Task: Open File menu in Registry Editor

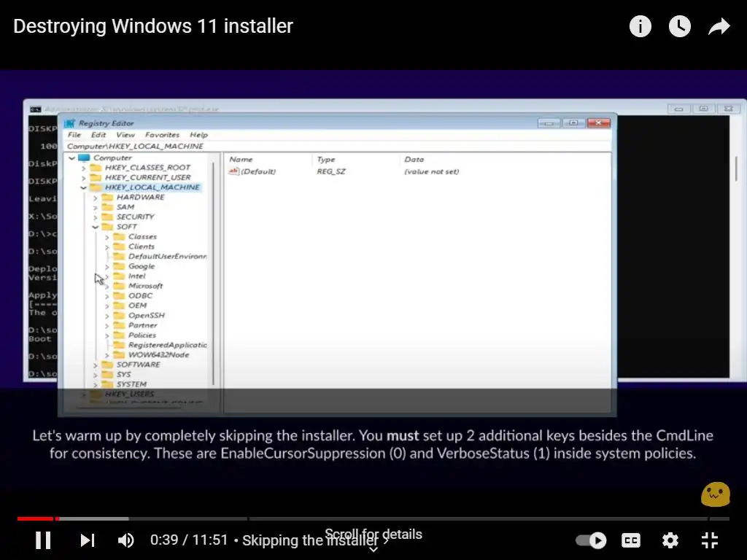Action: click(x=74, y=135)
